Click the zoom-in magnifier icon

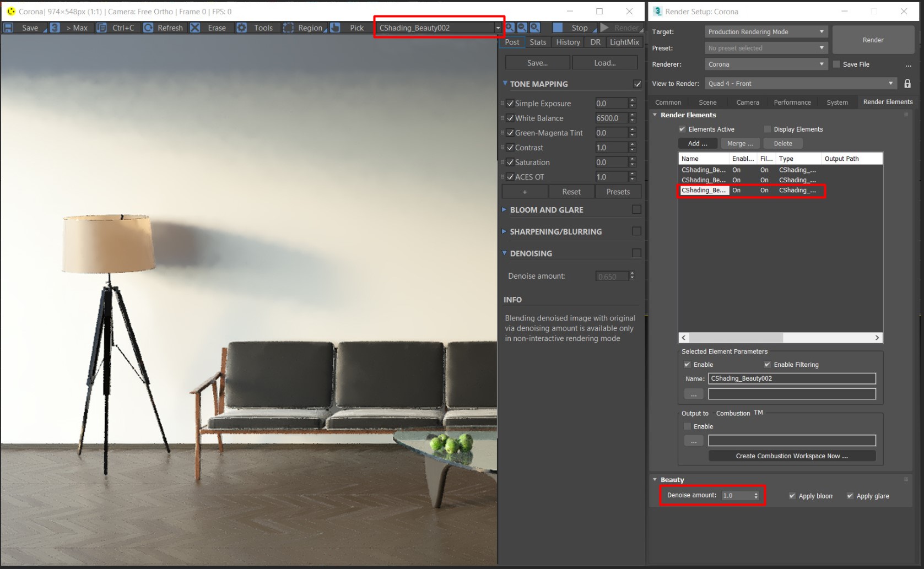pos(509,28)
